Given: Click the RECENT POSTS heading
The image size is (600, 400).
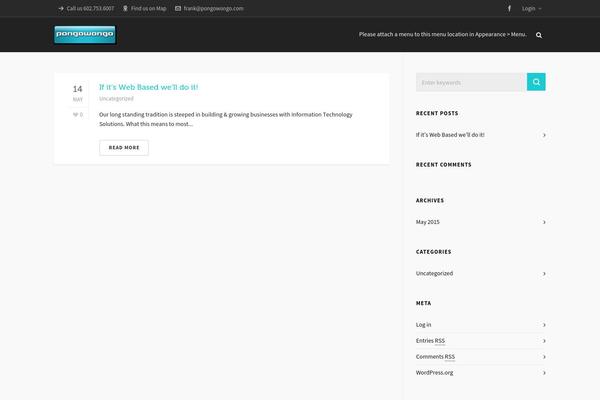Looking at the screenshot, I should (437, 113).
